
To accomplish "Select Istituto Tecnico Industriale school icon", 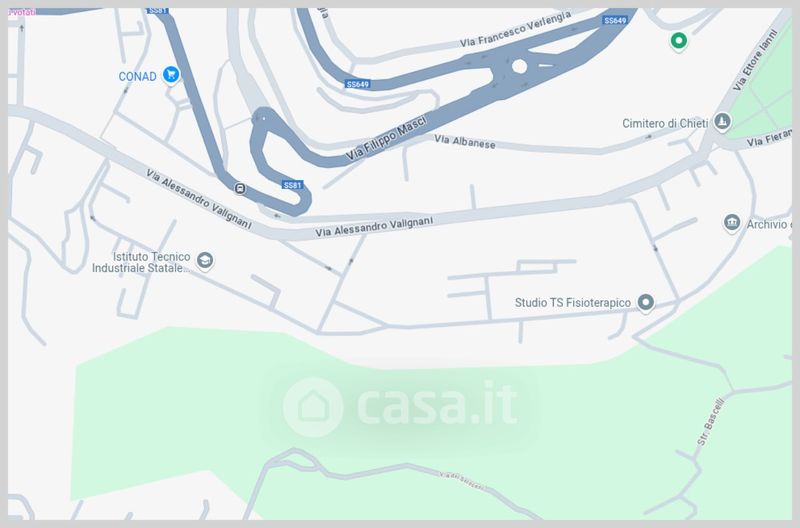I will pyautogui.click(x=205, y=260).
